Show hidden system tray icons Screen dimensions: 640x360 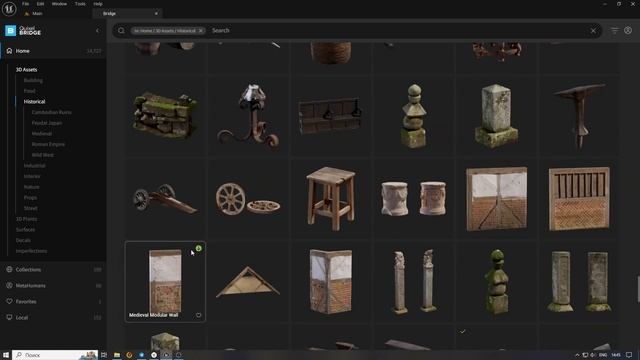(x=577, y=355)
